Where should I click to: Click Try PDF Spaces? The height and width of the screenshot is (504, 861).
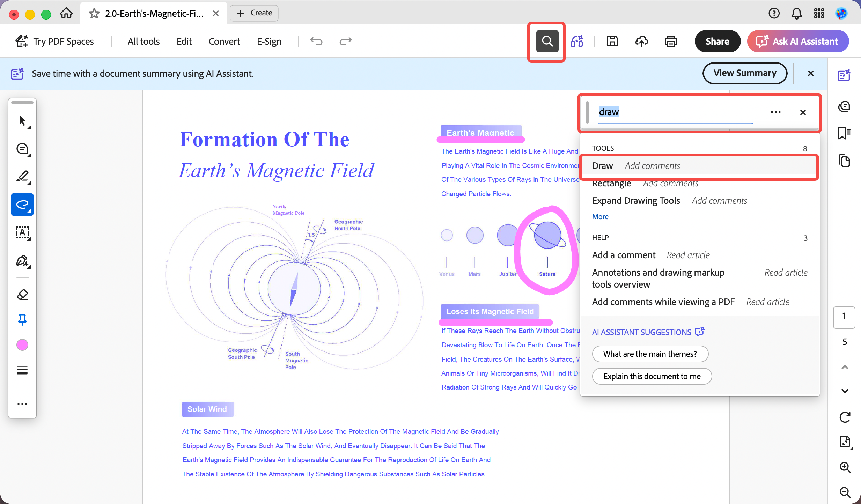tap(54, 41)
